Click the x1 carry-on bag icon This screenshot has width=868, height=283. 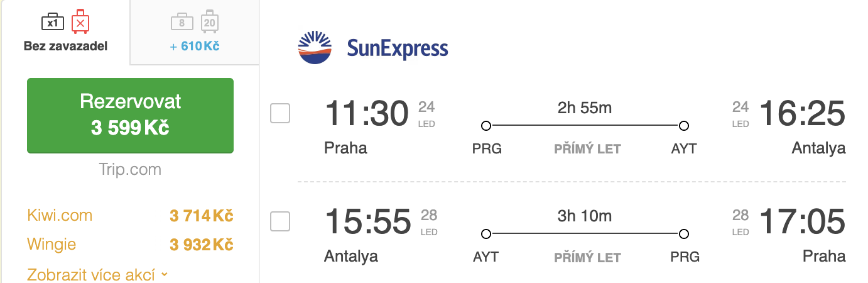[x=53, y=23]
